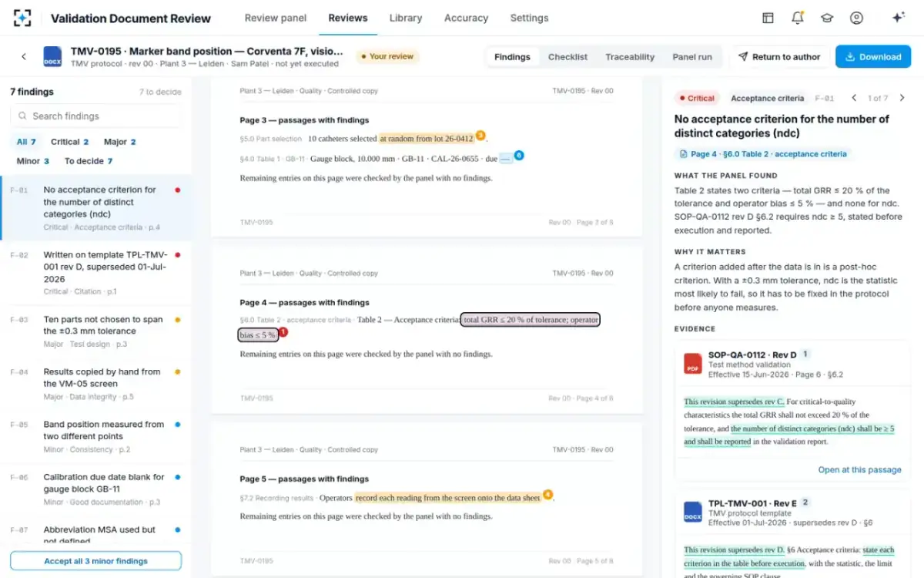Click the Your review badge

pos(387,56)
